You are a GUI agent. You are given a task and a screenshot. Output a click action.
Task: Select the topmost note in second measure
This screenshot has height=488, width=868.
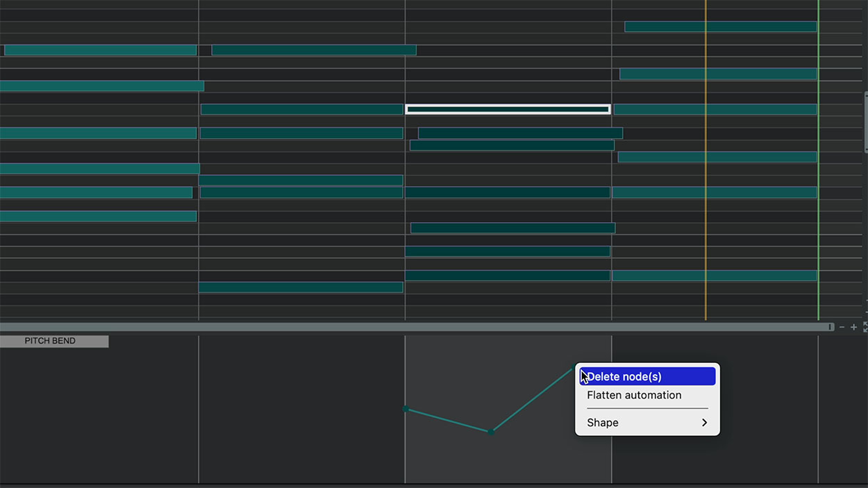coord(313,50)
